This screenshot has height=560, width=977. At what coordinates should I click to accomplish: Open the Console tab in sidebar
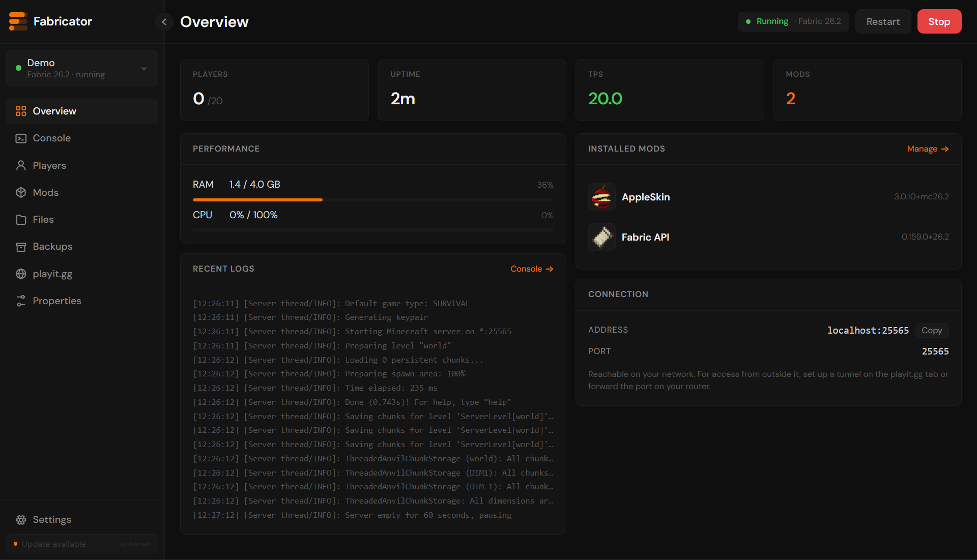point(82,138)
